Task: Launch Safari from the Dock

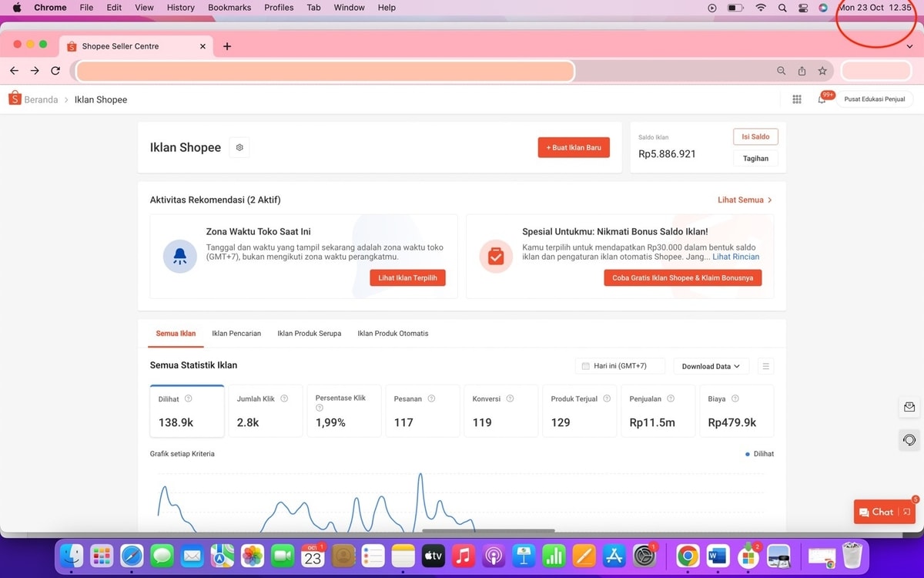Action: 132,556
